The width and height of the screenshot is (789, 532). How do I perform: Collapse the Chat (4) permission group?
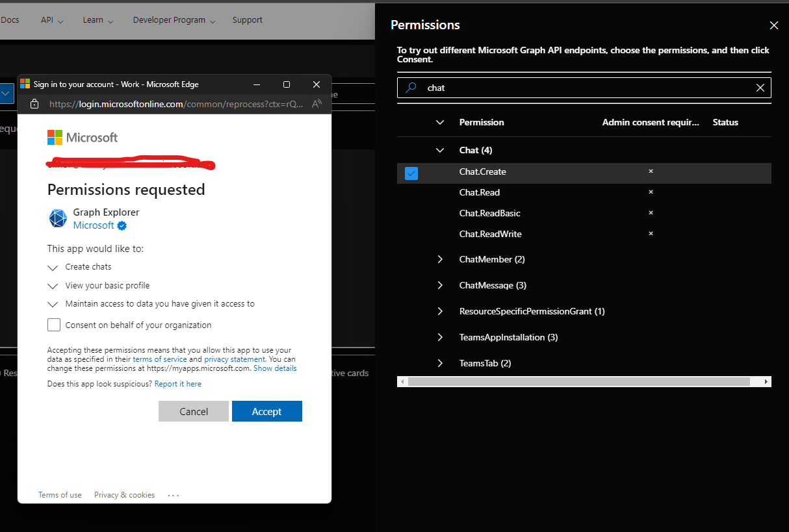point(440,150)
